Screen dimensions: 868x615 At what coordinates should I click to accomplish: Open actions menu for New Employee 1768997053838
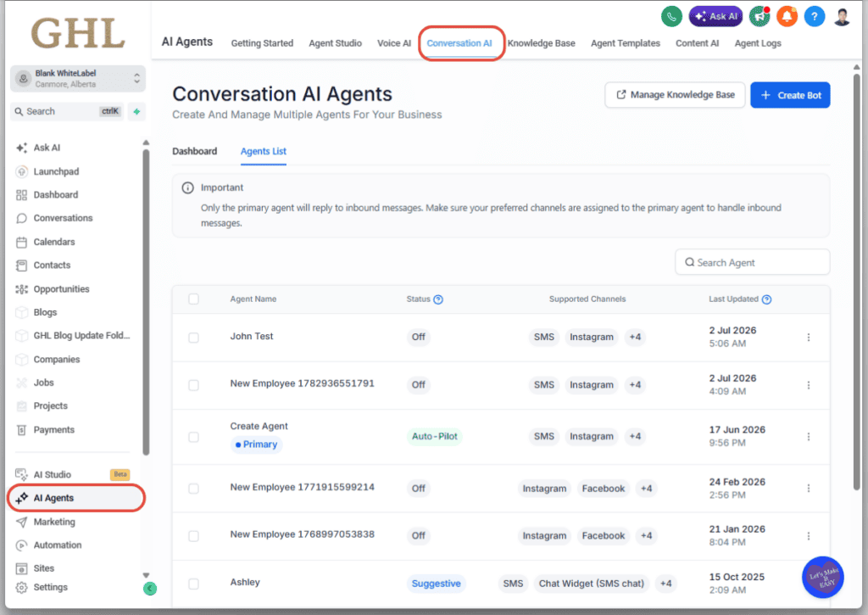pos(808,536)
